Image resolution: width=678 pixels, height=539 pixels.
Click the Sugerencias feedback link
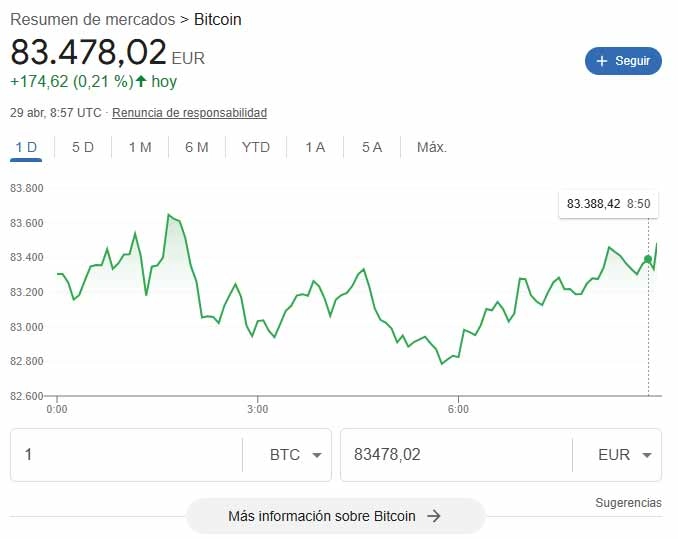[x=628, y=502]
